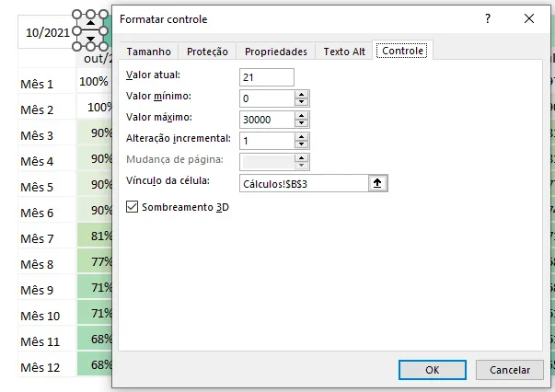
Task: Click the Vínculo da célula field
Action: (304, 183)
